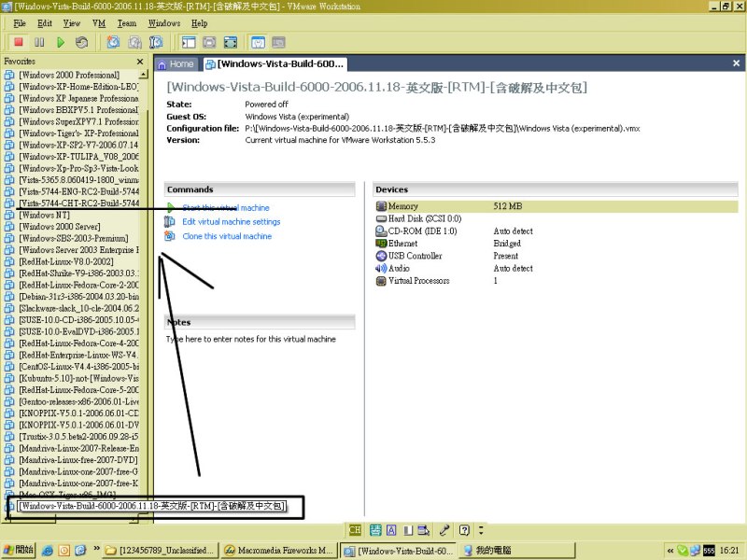The image size is (747, 560).
Task: Open the Windows menu
Action: 164,22
